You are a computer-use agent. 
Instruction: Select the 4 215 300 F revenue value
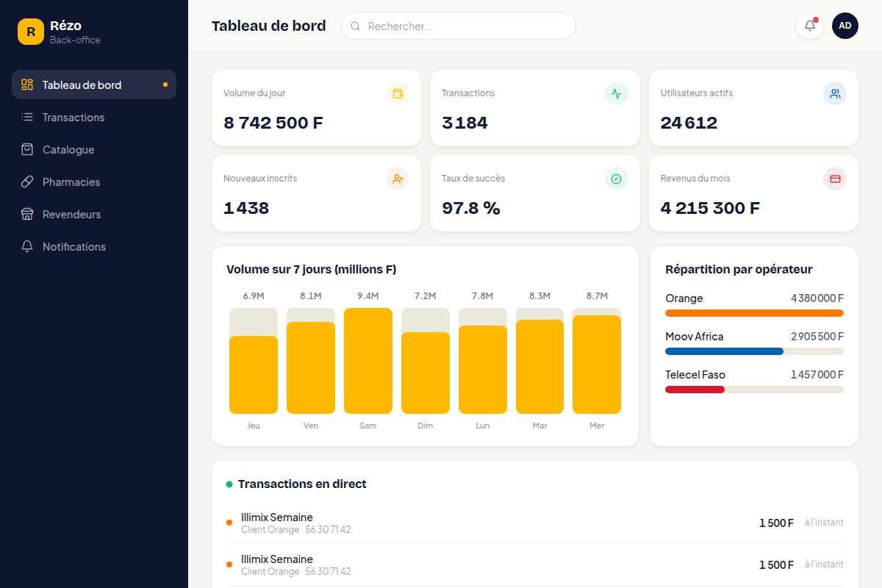click(710, 208)
